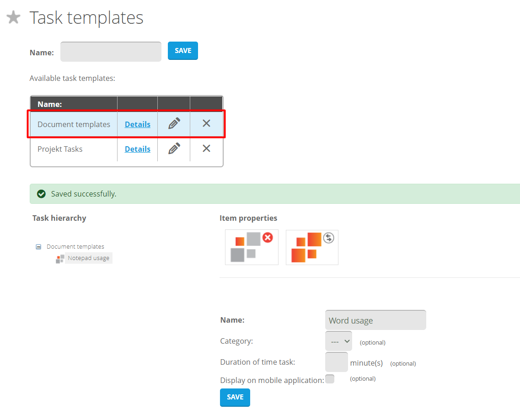
Task: Click the template Name input field
Action: pyautogui.click(x=111, y=52)
